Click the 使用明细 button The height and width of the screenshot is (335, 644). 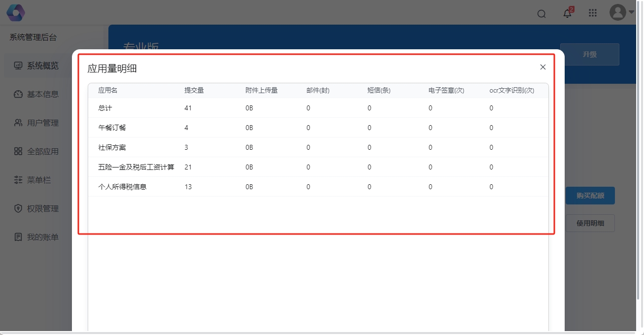pyautogui.click(x=590, y=223)
